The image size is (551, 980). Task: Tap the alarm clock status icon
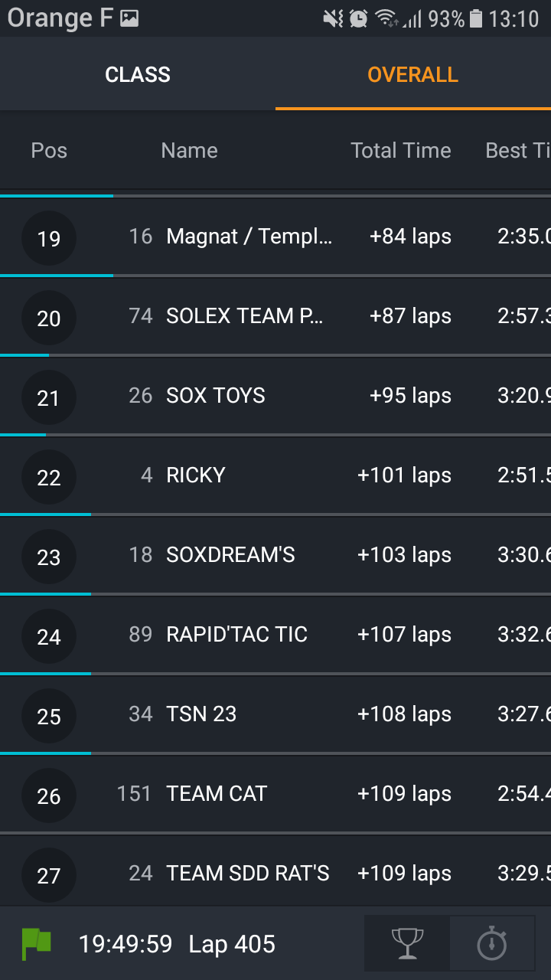pos(358,18)
